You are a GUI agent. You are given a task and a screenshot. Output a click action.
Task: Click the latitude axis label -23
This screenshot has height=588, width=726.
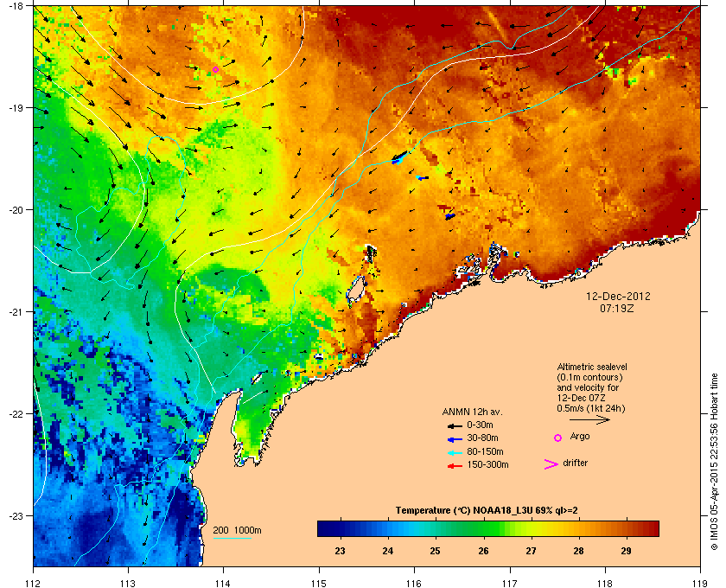16,515
